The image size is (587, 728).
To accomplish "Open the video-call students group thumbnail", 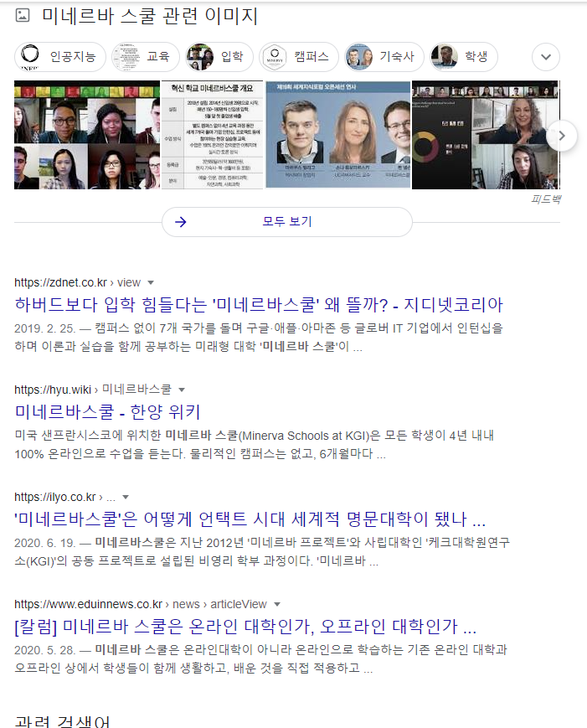I will (x=87, y=135).
